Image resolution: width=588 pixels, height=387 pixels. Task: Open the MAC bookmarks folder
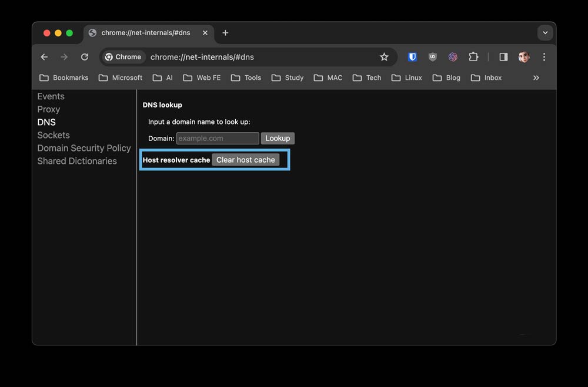[328, 78]
